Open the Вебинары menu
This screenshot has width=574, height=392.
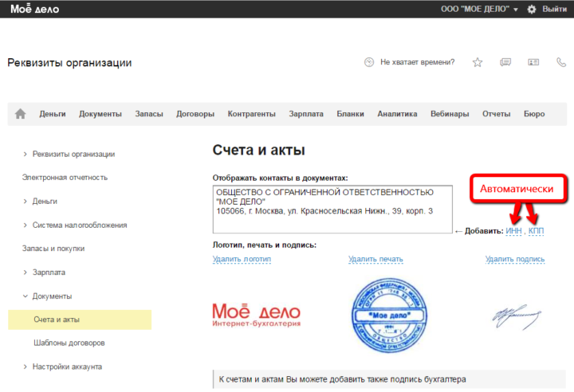450,114
